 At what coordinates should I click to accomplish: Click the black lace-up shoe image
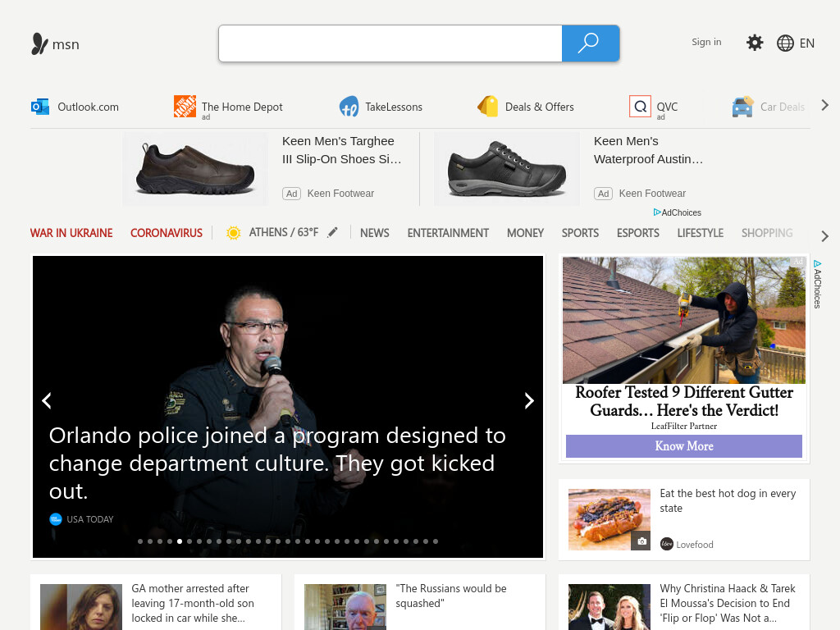[x=507, y=169]
